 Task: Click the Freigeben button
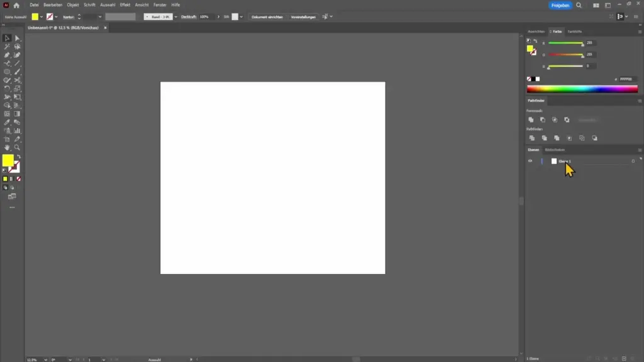(560, 4)
